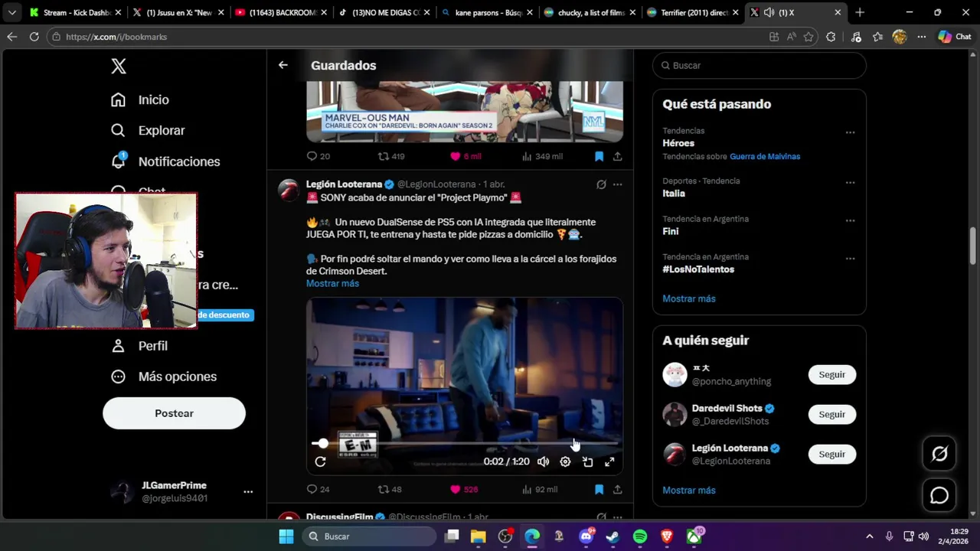Click the Buscar search field on X
The height and width of the screenshot is (551, 980).
click(x=759, y=66)
